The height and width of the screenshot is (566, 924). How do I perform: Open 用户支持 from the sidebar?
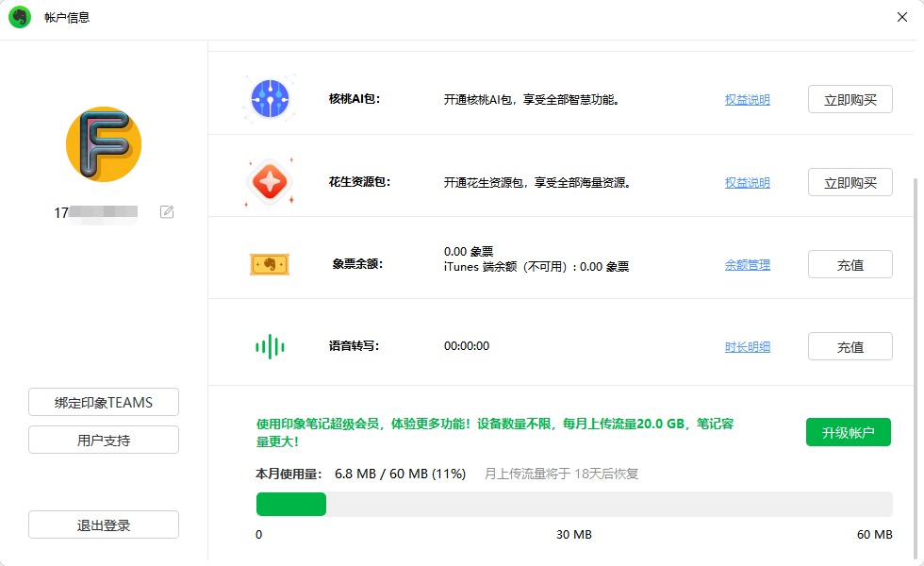(x=104, y=440)
